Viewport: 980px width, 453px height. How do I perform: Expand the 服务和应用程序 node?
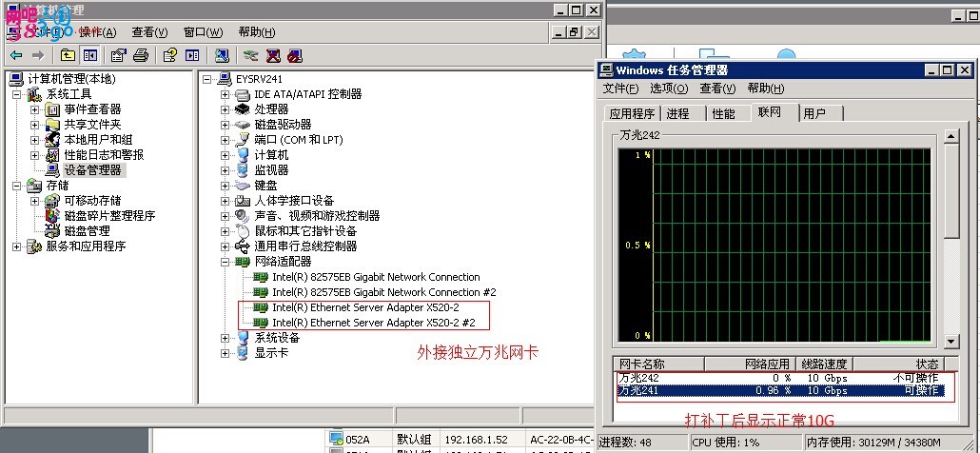click(x=16, y=246)
